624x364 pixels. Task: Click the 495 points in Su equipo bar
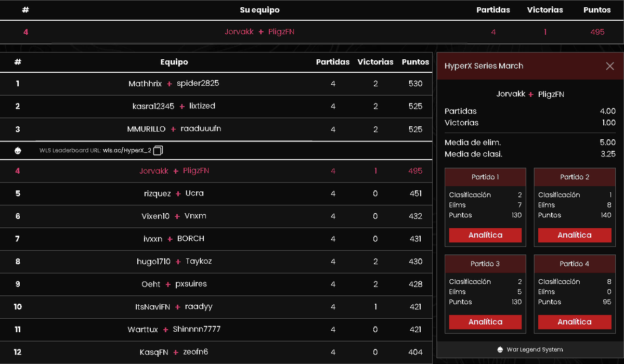(x=597, y=32)
